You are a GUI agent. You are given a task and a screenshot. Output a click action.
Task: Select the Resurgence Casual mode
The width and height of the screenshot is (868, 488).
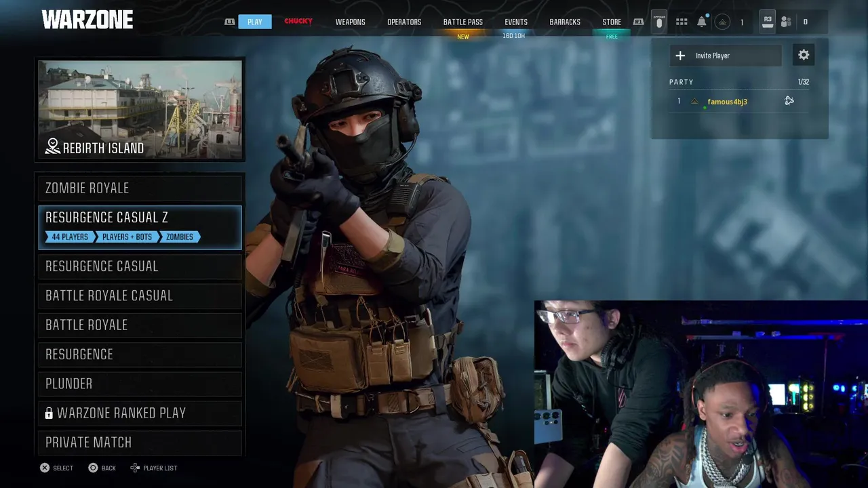(x=140, y=266)
